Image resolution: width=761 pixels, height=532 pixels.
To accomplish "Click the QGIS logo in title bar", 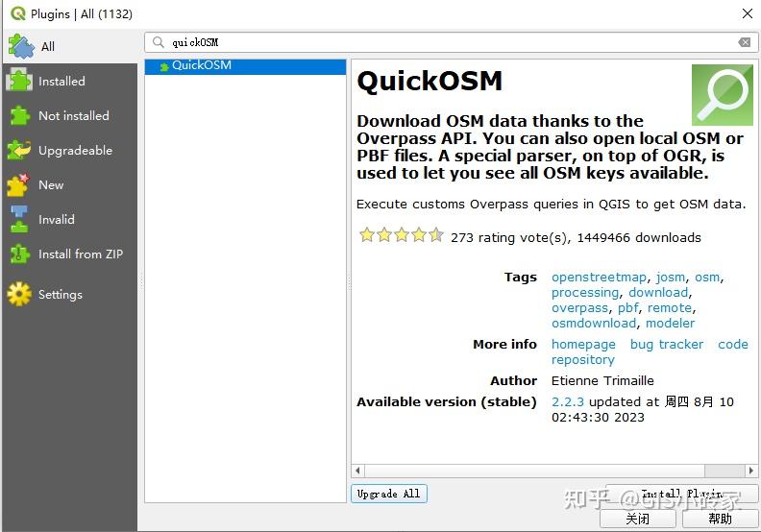I will pyautogui.click(x=18, y=13).
